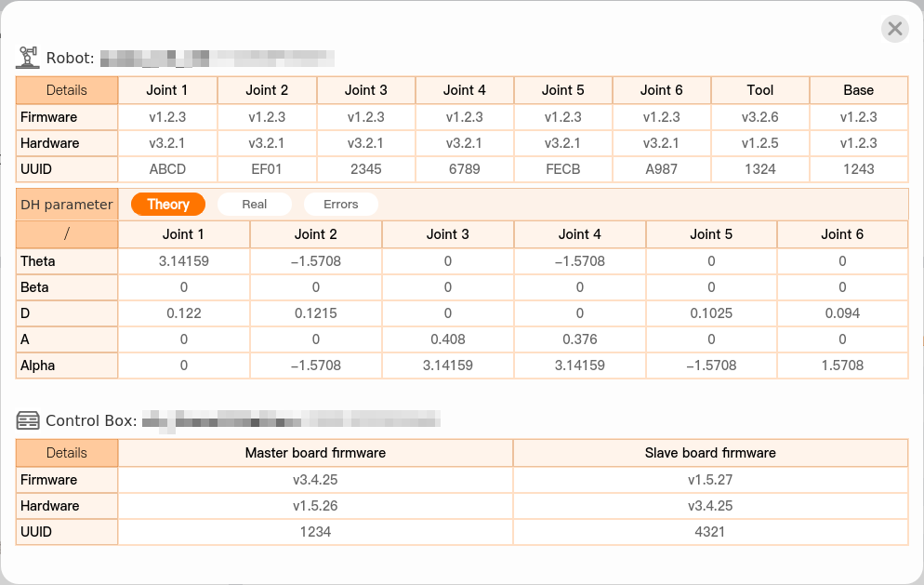The image size is (924, 585).
Task: Close the robot details dialog
Action: pyautogui.click(x=894, y=29)
